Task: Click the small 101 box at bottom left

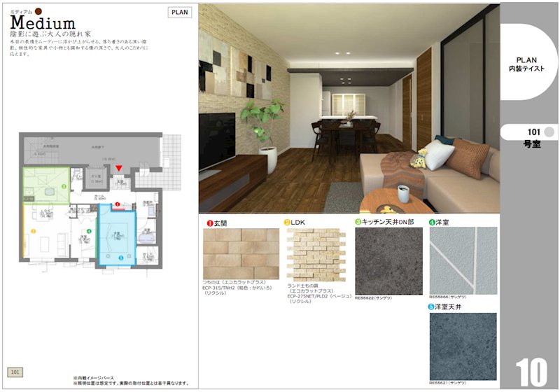Action: (15, 372)
